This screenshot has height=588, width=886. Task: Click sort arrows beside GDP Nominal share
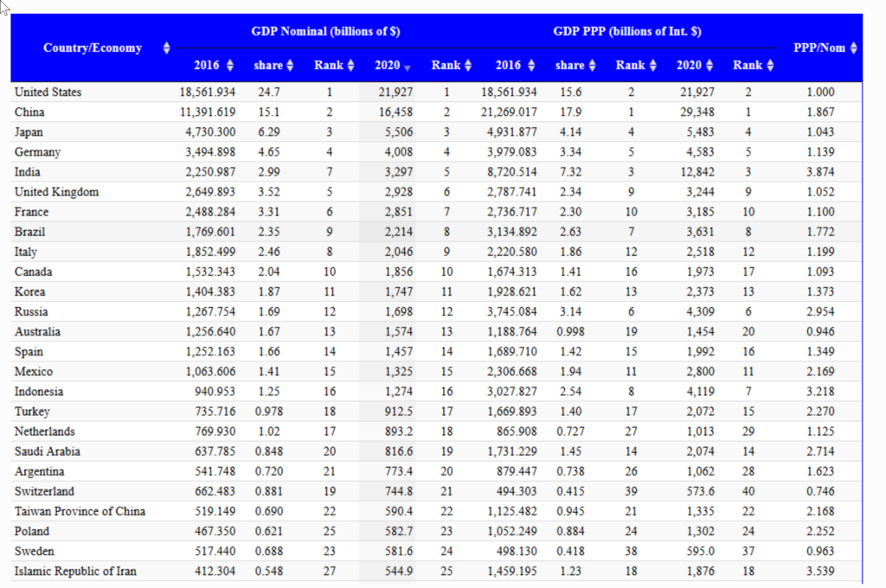[291, 66]
